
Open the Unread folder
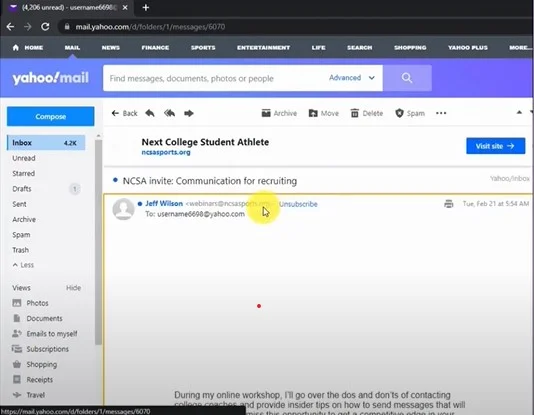(x=24, y=158)
